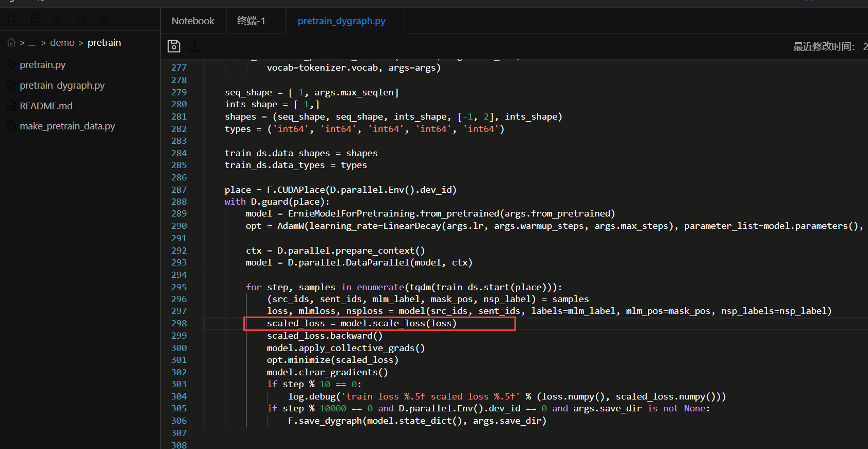
Task: Place cursor on 'scaled_loss = model.scale_loss(loss)' line
Action: point(362,323)
